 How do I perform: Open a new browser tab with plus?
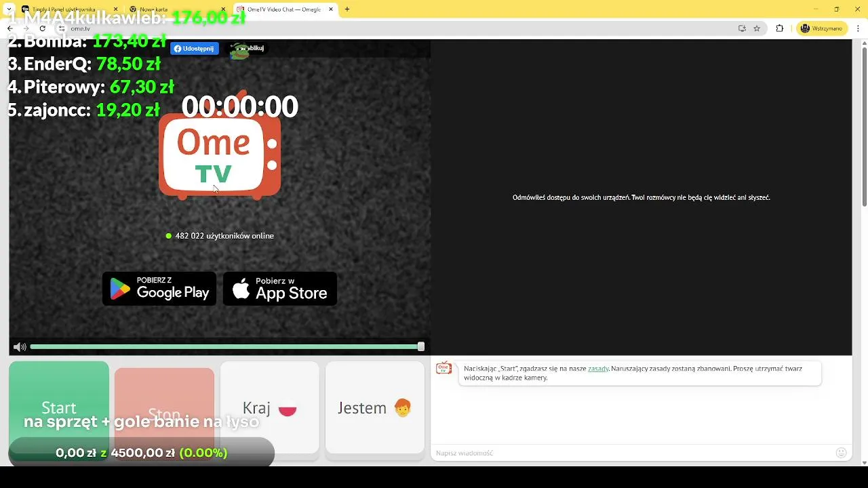[347, 9]
